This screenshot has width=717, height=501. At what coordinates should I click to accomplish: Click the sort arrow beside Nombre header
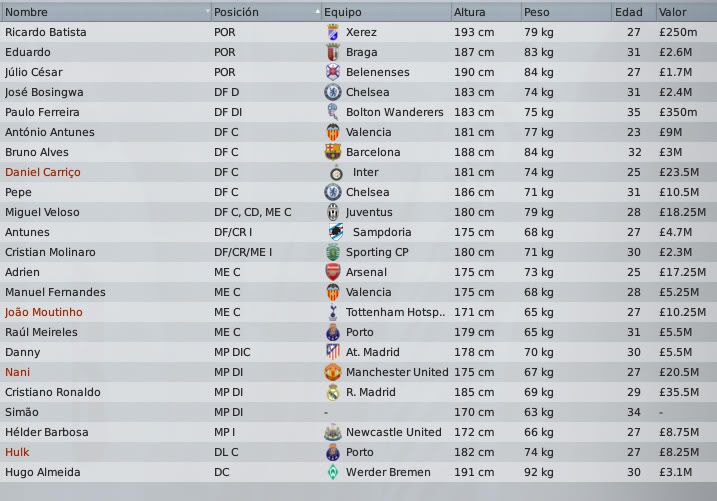[x=207, y=12]
